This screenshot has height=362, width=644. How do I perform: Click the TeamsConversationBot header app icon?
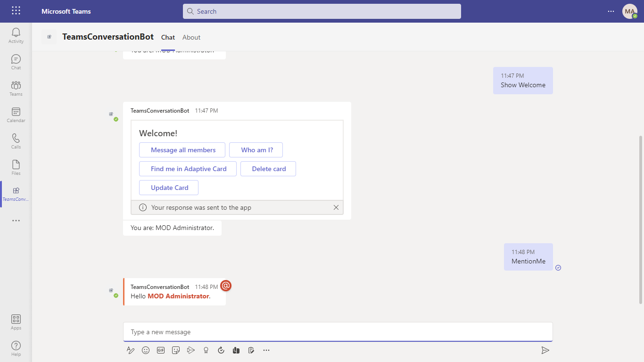[x=49, y=37]
